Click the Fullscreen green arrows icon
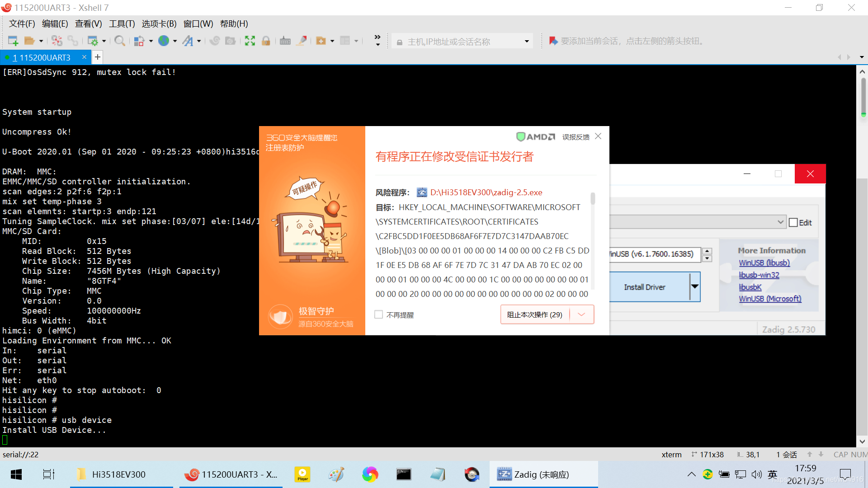This screenshot has width=868, height=488. 250,41
